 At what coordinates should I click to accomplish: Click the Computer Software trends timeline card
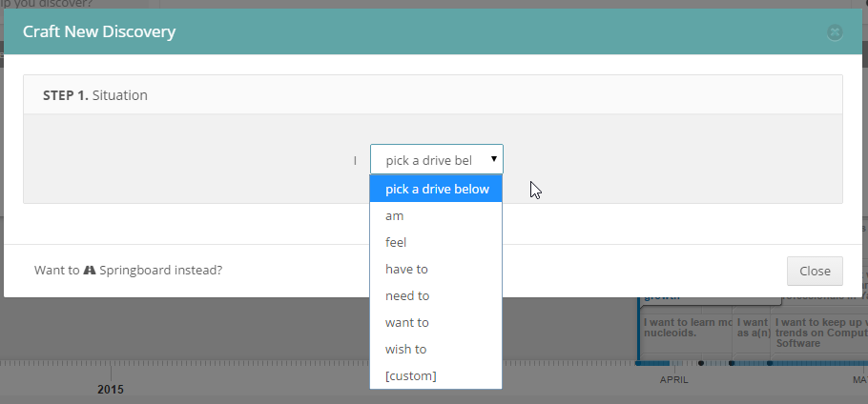(819, 333)
